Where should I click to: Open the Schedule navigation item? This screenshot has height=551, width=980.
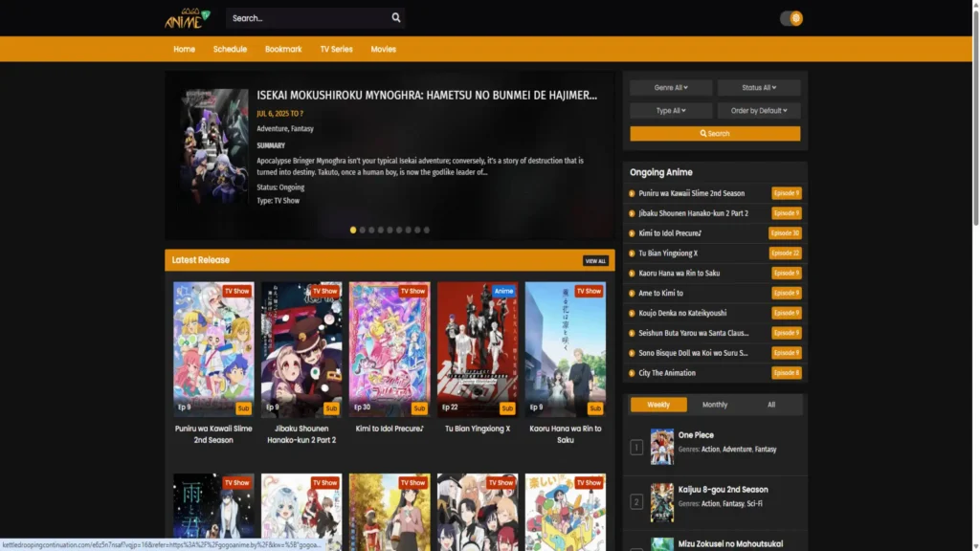pos(230,49)
